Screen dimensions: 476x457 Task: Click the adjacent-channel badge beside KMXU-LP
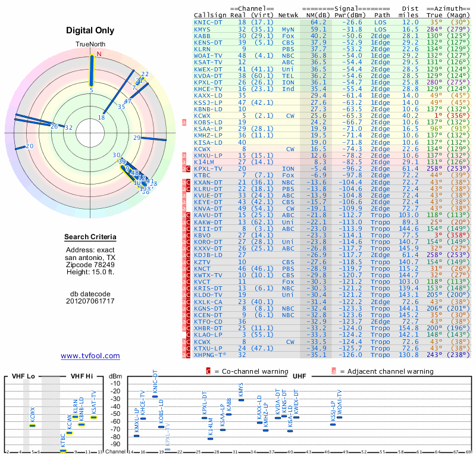(184, 155)
